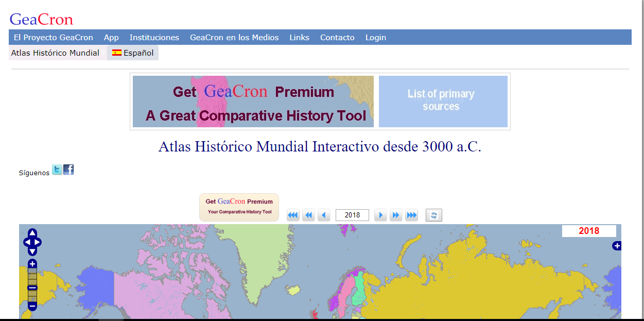
Task: Zoom in using the plus on the map slider
Action: point(32,264)
